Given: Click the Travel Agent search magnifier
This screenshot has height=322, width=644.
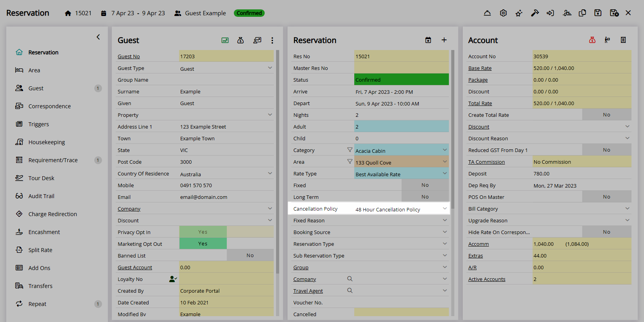Looking at the screenshot, I should pos(350,290).
